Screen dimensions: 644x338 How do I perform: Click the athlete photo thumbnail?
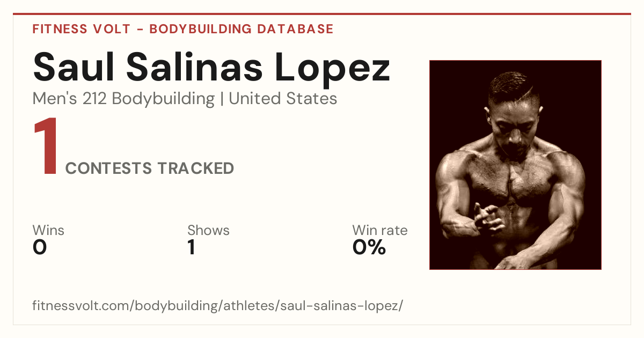[x=515, y=165]
